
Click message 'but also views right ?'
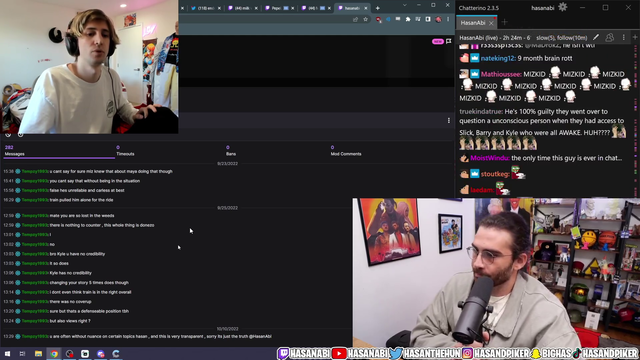pyautogui.click(x=70, y=321)
